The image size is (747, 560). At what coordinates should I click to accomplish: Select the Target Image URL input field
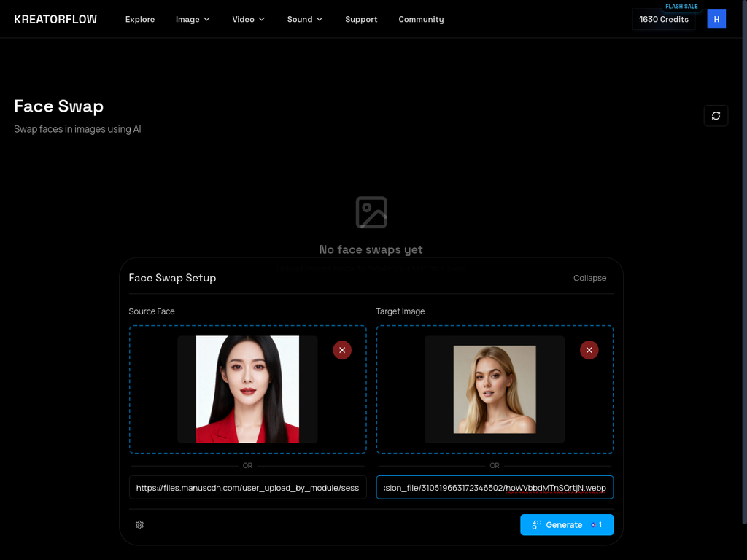(495, 487)
